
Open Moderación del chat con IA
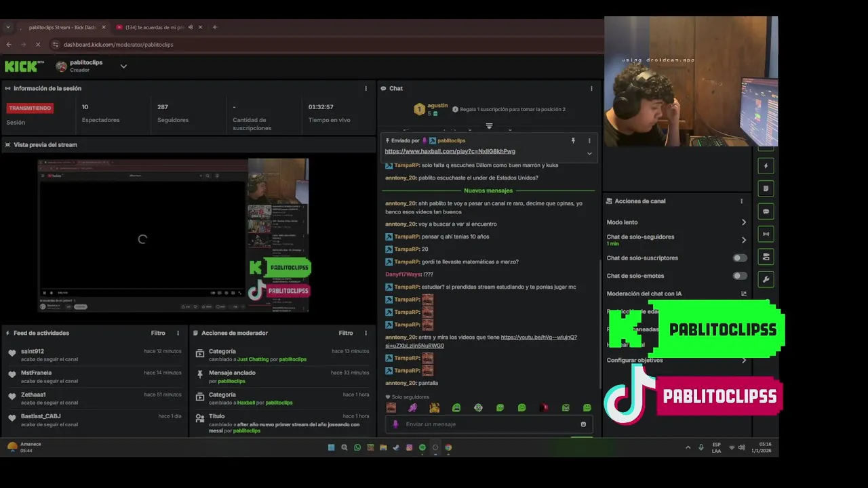coord(677,293)
